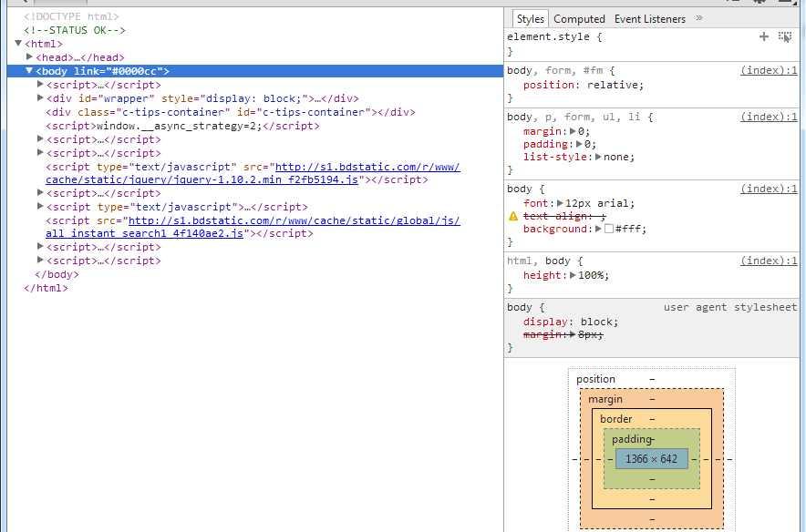Select the closing </html> tag row

(46, 288)
